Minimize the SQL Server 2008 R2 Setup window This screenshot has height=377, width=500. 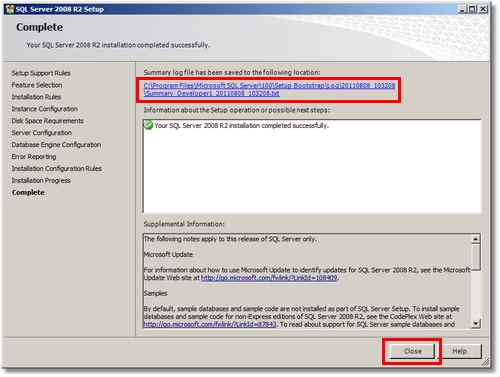(x=462, y=9)
